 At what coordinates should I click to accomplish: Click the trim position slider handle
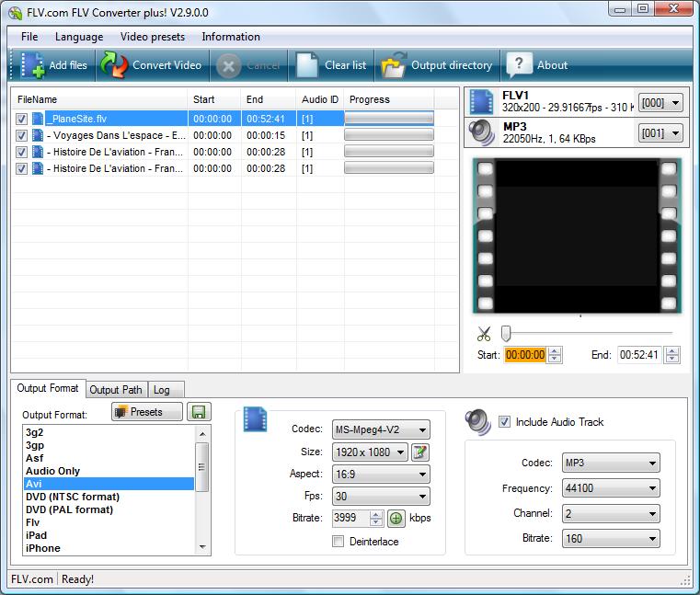click(505, 333)
